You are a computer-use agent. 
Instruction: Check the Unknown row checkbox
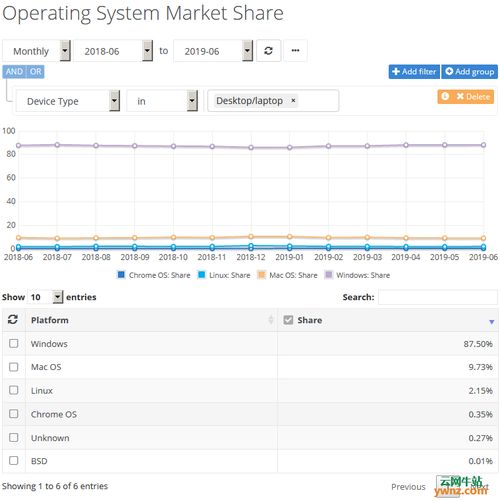[x=14, y=437]
